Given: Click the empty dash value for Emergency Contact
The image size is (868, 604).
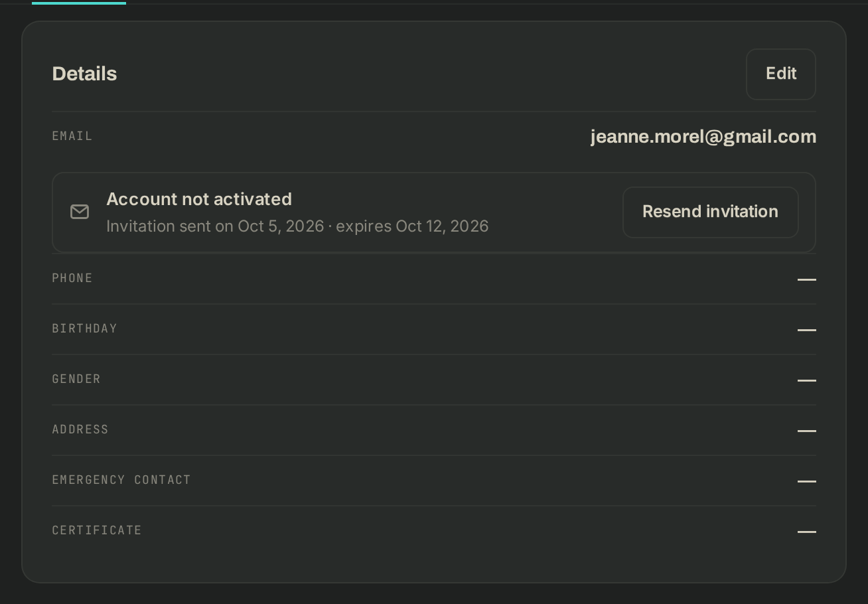Looking at the screenshot, I should pyautogui.click(x=807, y=481).
